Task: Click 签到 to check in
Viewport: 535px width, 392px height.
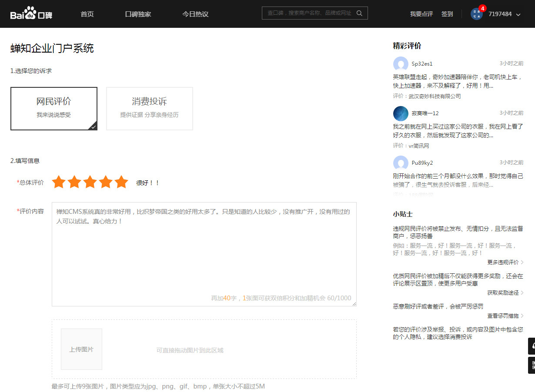Action: [447, 14]
